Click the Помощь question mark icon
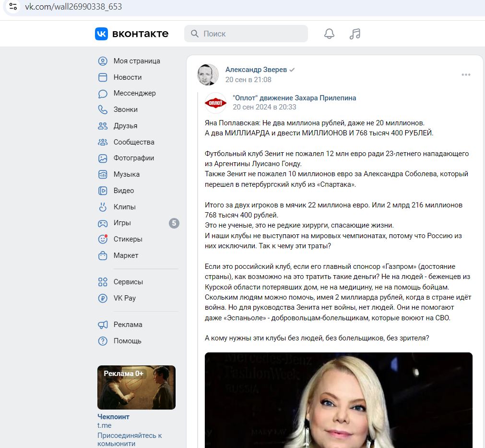The image size is (485, 448). click(x=103, y=341)
